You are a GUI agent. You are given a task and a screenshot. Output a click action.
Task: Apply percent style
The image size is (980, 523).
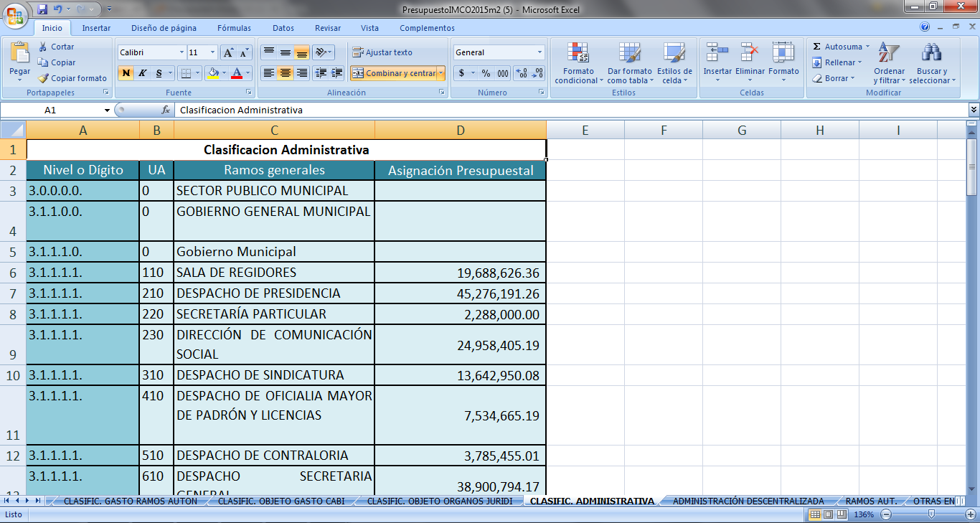point(486,73)
